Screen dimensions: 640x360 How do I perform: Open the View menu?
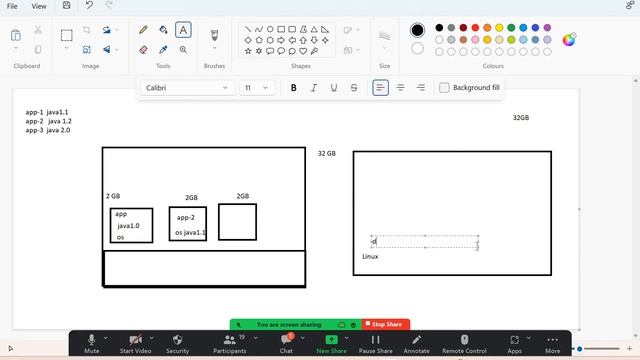[39, 6]
